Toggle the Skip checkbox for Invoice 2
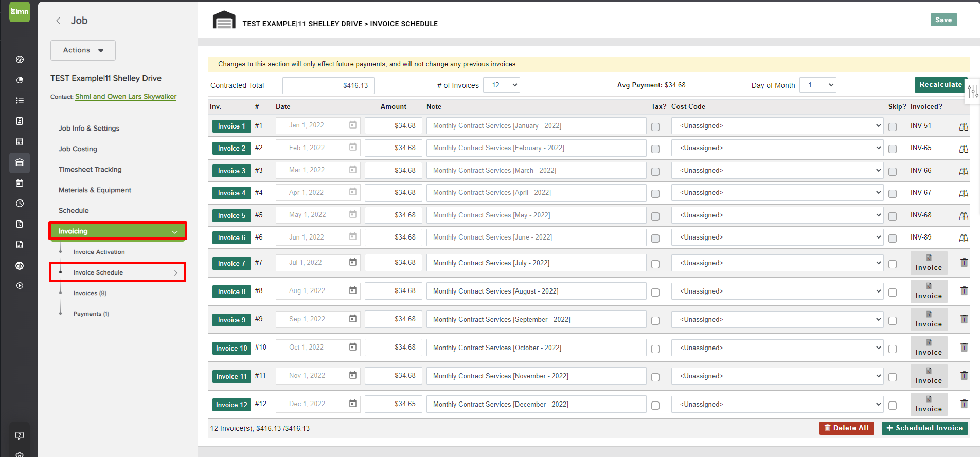The image size is (980, 457). 893,149
